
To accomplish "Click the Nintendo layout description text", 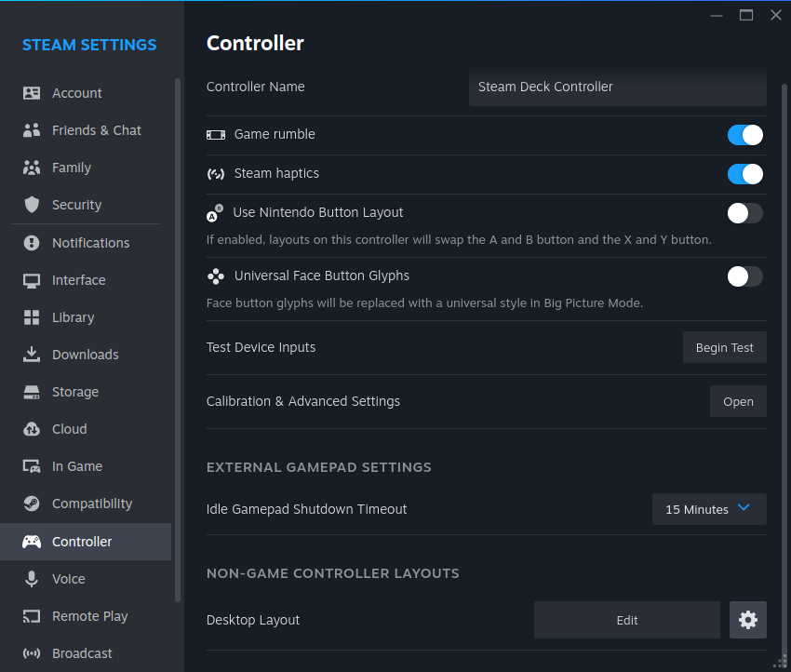I will [x=459, y=239].
